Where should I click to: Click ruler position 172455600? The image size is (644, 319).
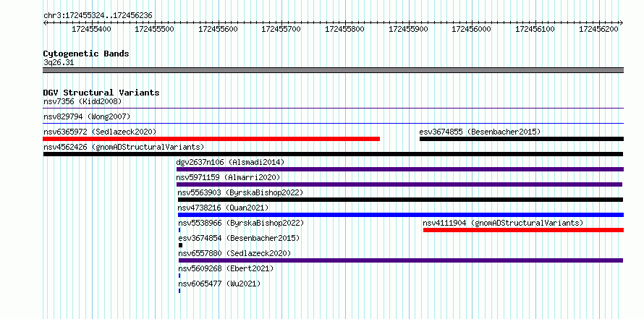click(x=218, y=29)
